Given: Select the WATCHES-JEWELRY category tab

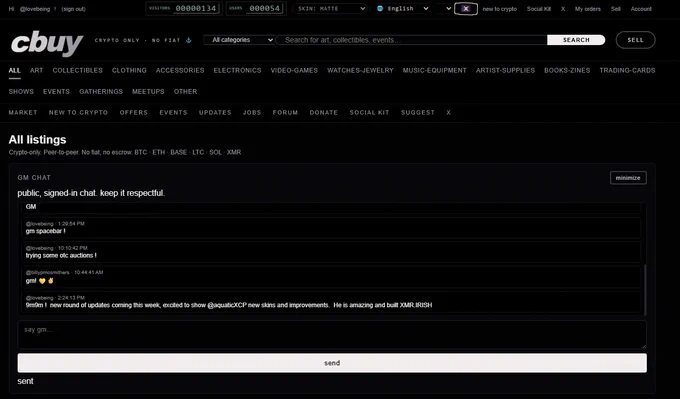Looking at the screenshot, I should [x=360, y=70].
